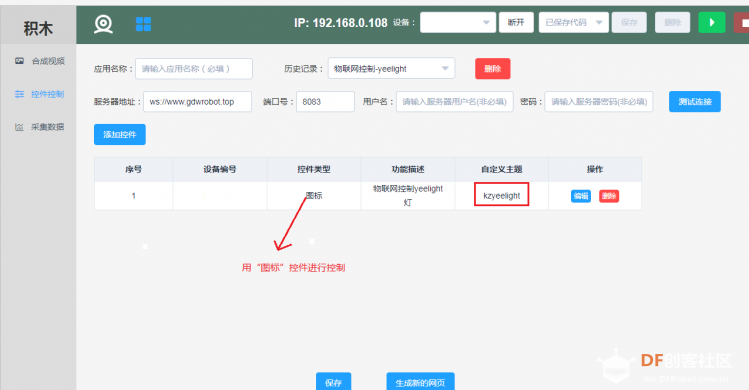Viewport: 749px width, 390px height.
Task: Click the red 删除 button in row 1
Action: click(x=609, y=196)
